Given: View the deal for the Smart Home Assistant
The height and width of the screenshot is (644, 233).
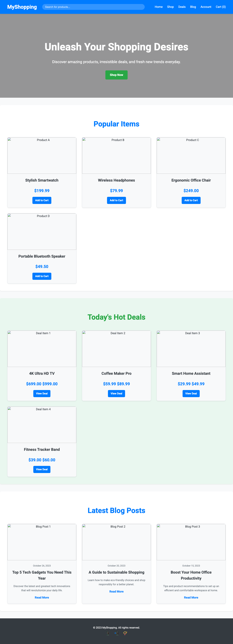Looking at the screenshot, I should tap(191, 393).
